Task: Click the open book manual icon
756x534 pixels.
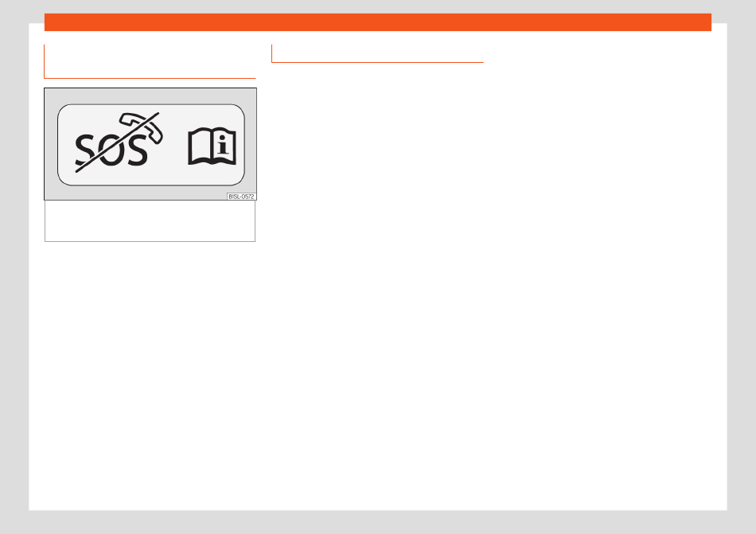Action: [212, 146]
